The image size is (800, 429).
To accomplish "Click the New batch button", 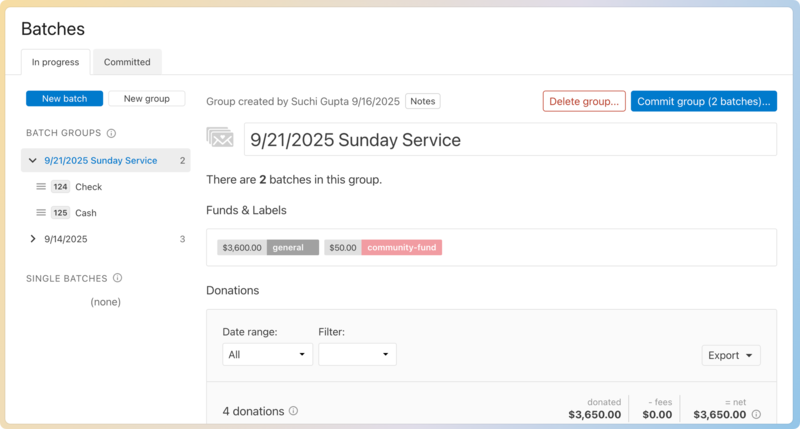I will pyautogui.click(x=64, y=98).
